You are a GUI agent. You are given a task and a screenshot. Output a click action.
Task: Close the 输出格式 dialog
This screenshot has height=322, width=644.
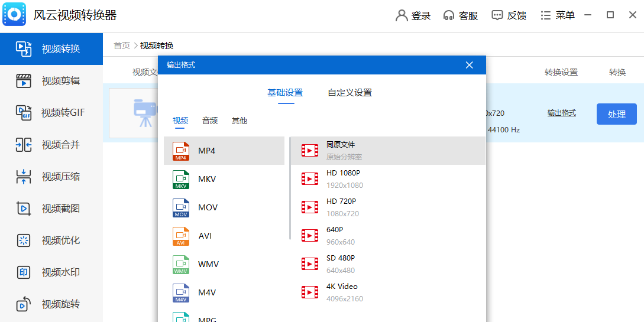click(470, 65)
